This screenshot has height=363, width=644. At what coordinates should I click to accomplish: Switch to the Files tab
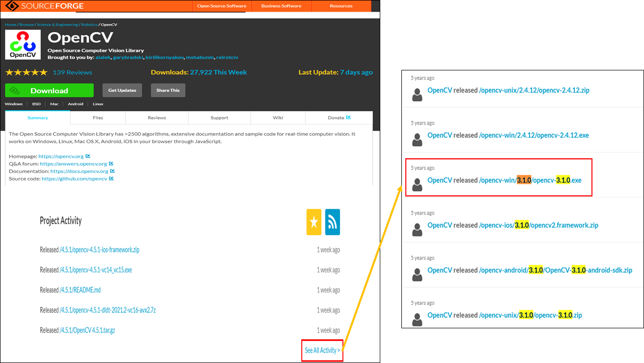coord(98,118)
